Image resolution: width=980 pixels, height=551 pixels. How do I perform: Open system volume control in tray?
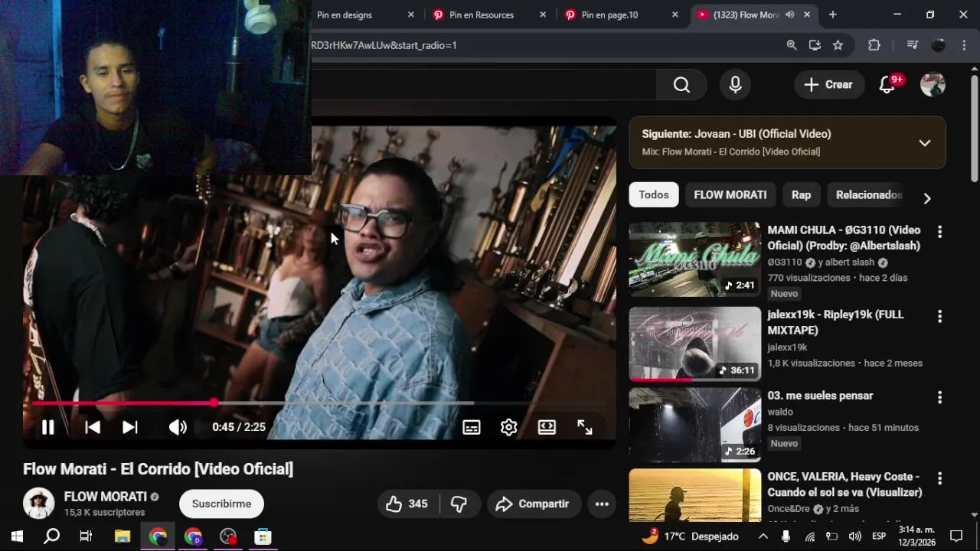(854, 536)
